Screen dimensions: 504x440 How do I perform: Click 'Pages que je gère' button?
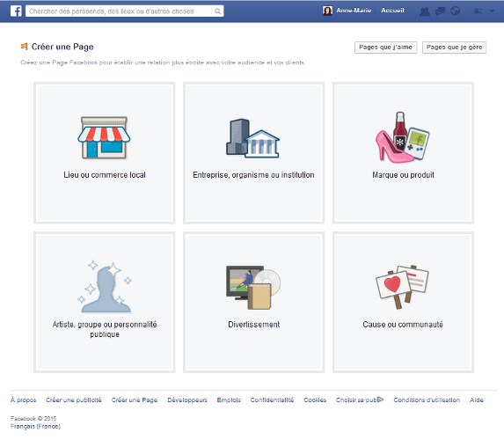tap(454, 48)
